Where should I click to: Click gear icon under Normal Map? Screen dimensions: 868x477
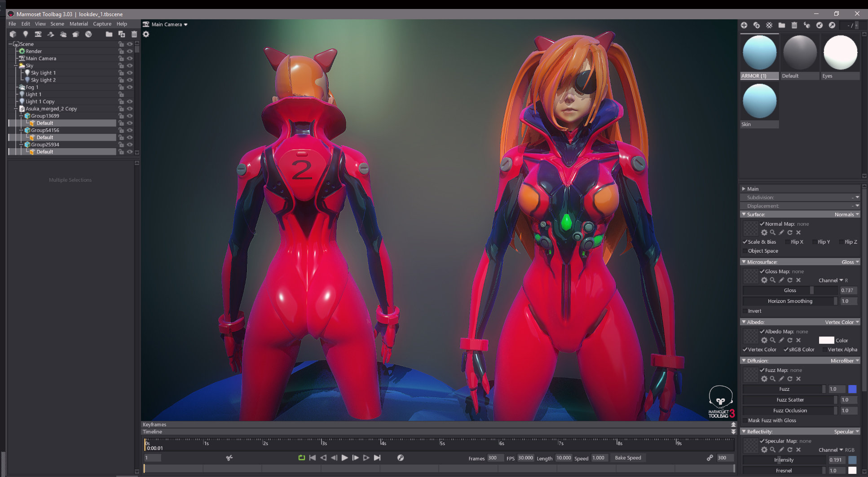tap(764, 232)
